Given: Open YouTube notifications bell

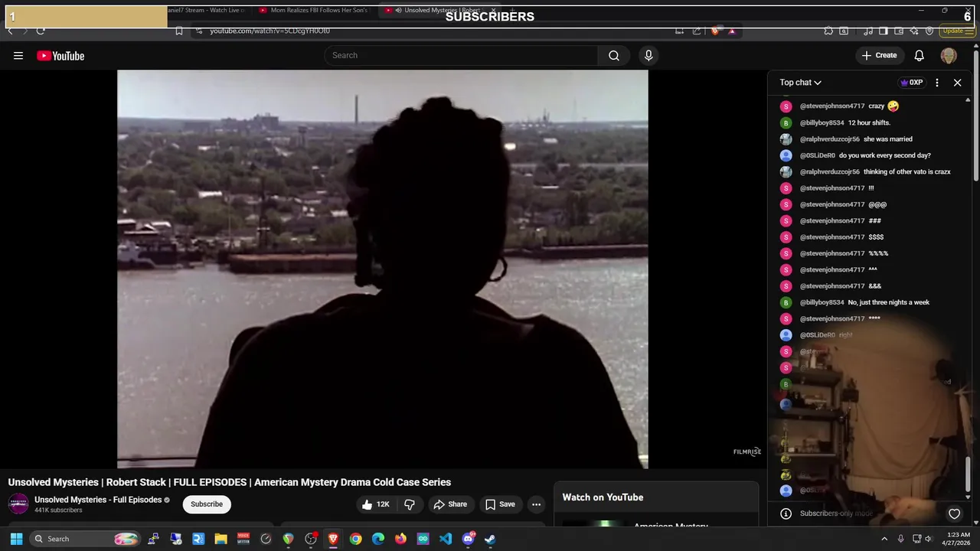Looking at the screenshot, I should pyautogui.click(x=920, y=55).
